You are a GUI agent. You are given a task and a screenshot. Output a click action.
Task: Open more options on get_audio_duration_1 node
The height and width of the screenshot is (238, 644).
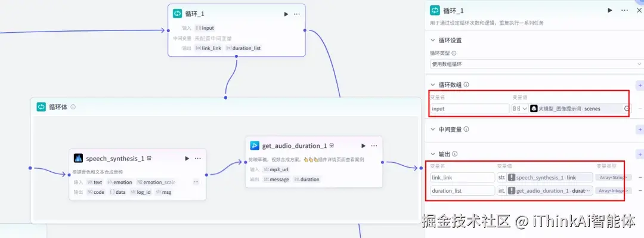pyautogui.click(x=374, y=146)
